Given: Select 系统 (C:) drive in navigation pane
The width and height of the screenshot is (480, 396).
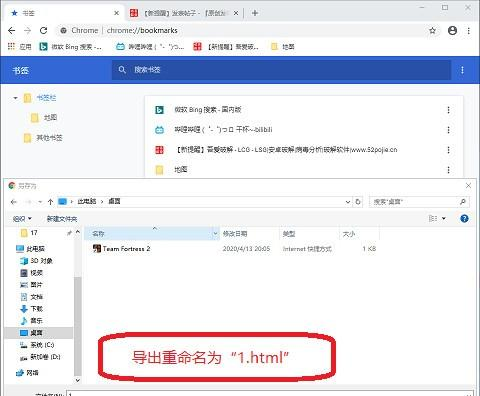Looking at the screenshot, I should tap(37, 345).
